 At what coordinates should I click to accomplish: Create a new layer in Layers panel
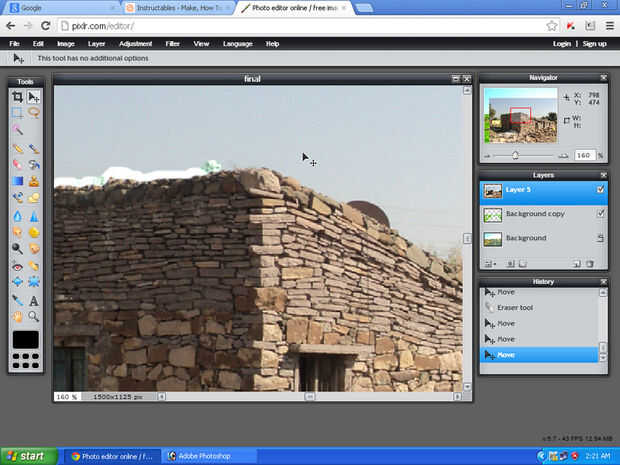pos(577,264)
